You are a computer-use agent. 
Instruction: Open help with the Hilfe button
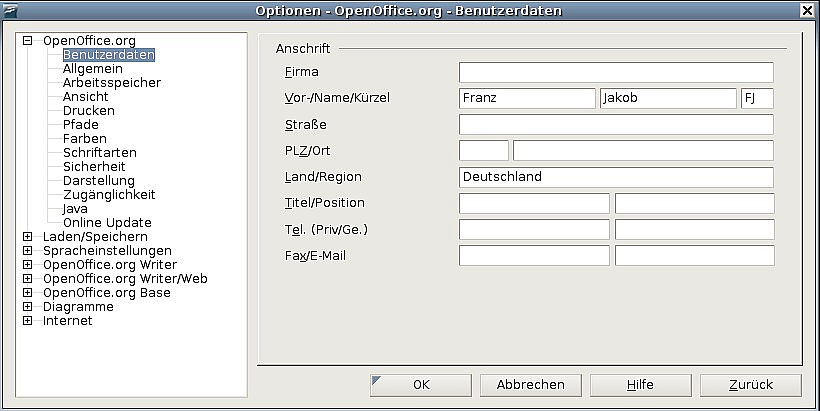click(640, 385)
